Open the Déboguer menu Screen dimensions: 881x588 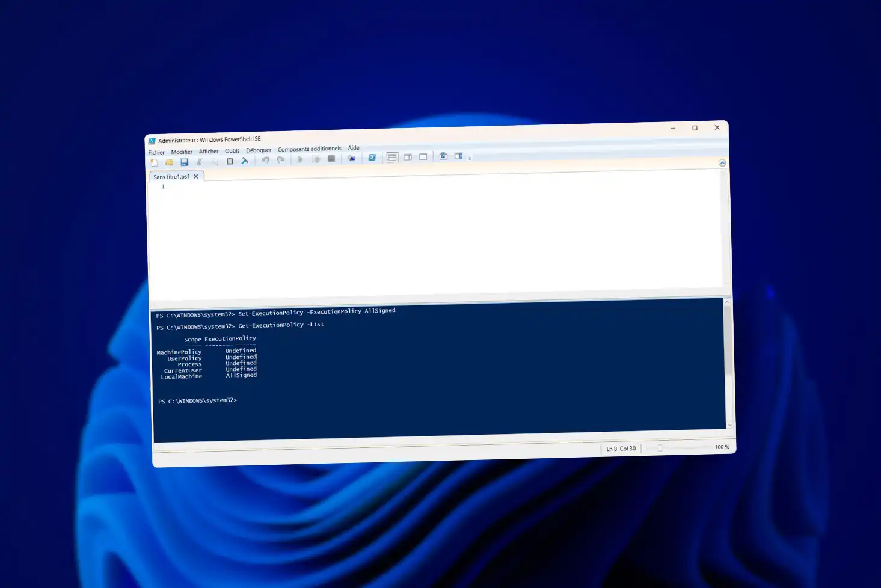259,150
